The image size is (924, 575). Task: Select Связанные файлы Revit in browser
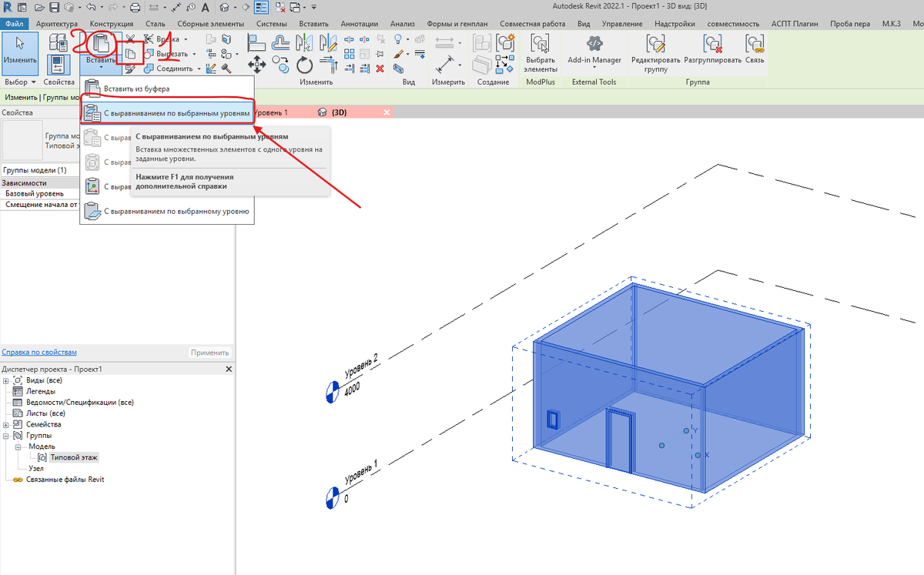tap(64, 480)
